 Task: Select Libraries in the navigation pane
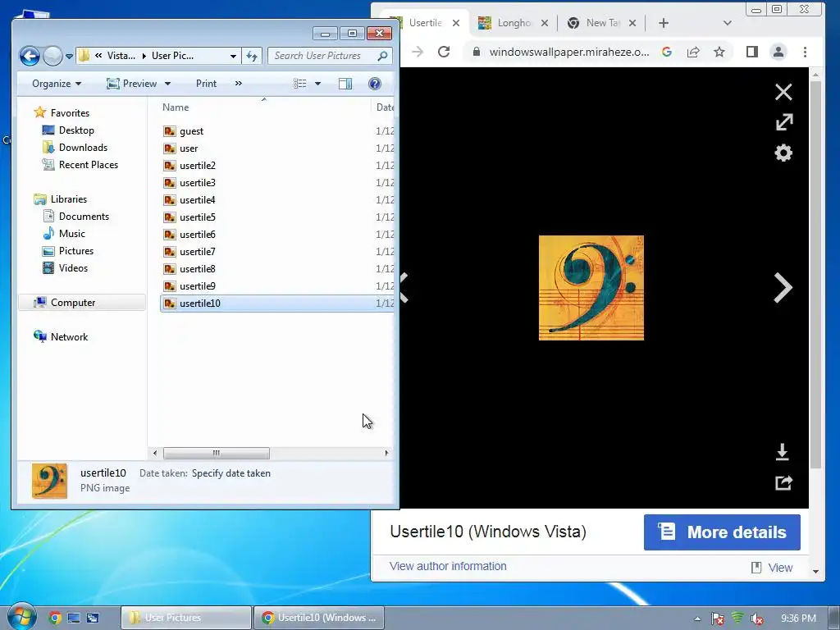pos(69,199)
